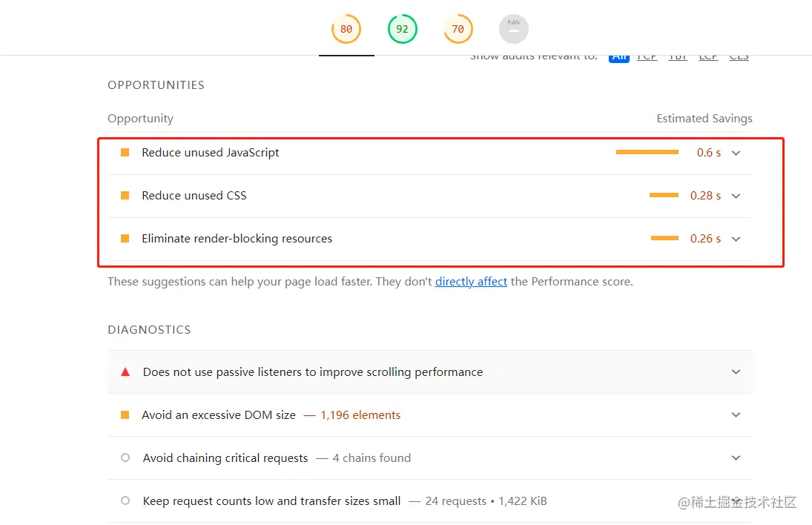Select the CLS audit filter
This screenshot has height=525, width=812.
pos(739,56)
